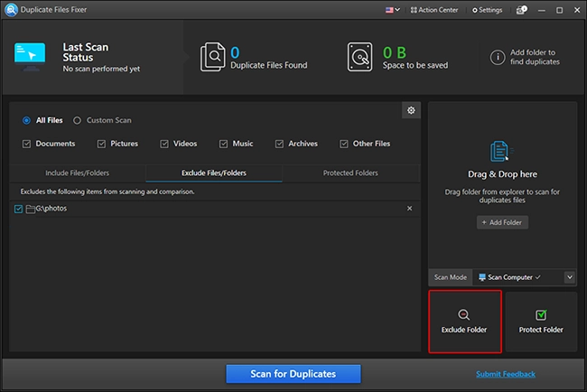This screenshot has height=392, width=587.
Task: Toggle the Archives checkbox
Action: (279, 144)
